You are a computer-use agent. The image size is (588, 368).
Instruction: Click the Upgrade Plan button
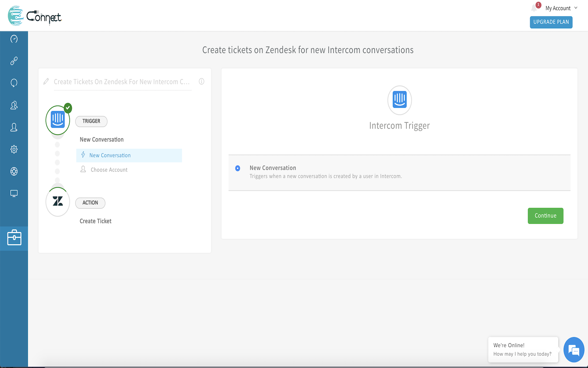[551, 22]
